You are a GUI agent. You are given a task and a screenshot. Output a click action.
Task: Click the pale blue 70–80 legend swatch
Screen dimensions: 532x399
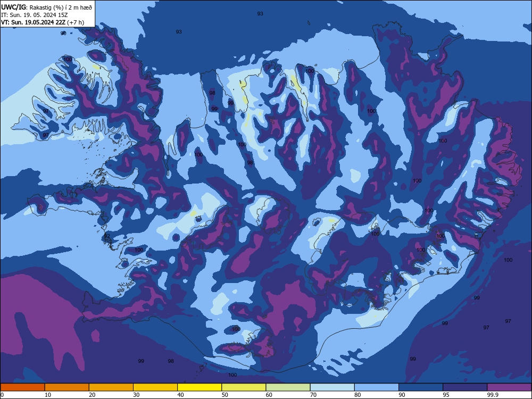[332, 387]
